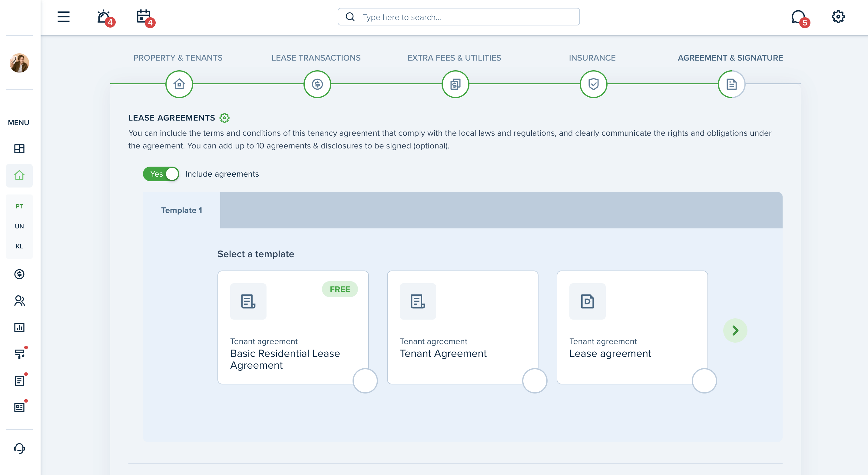This screenshot has width=868, height=475.
Task: Open settings gear in top bar
Action: pyautogui.click(x=838, y=17)
